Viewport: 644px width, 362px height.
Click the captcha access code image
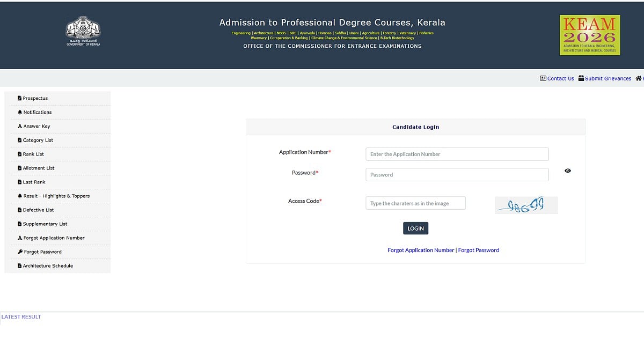pos(526,205)
